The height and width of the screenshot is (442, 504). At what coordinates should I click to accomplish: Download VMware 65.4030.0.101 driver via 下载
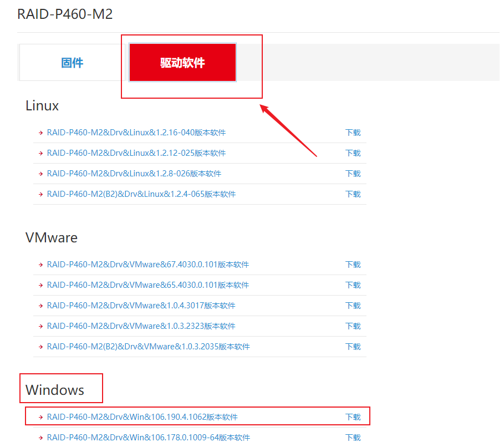tap(353, 285)
